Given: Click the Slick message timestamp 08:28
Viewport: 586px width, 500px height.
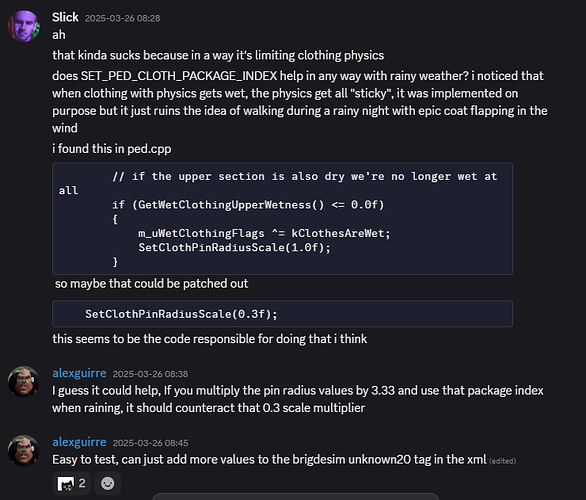Looking at the screenshot, I should click(123, 18).
